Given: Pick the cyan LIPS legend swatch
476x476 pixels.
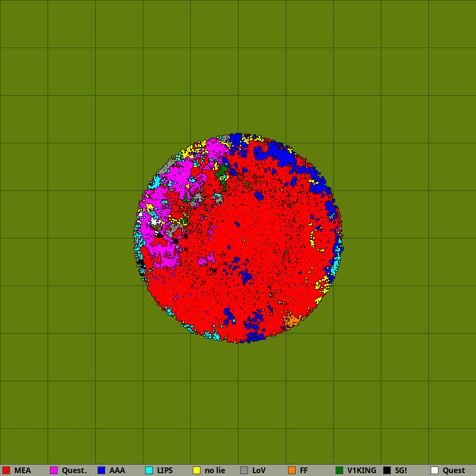Looking at the screenshot, I should (x=149, y=470).
